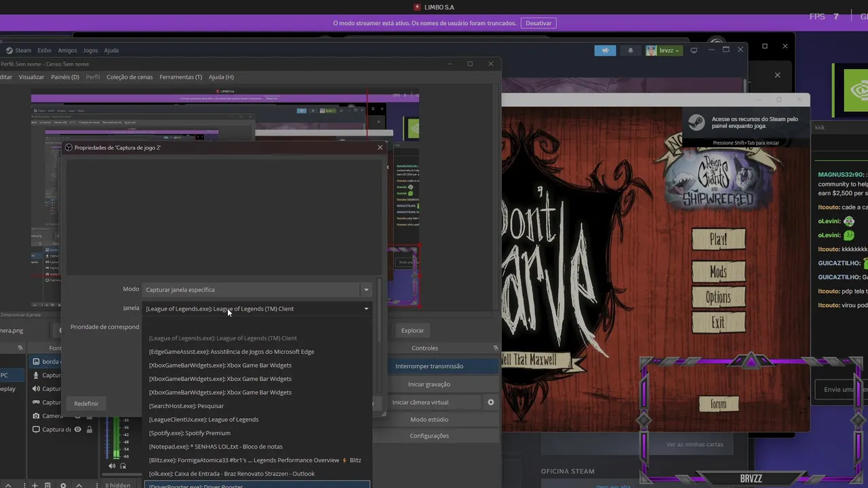The width and height of the screenshot is (868, 488).
Task: Click Redefinir in properties dialog
Action: pyautogui.click(x=86, y=403)
